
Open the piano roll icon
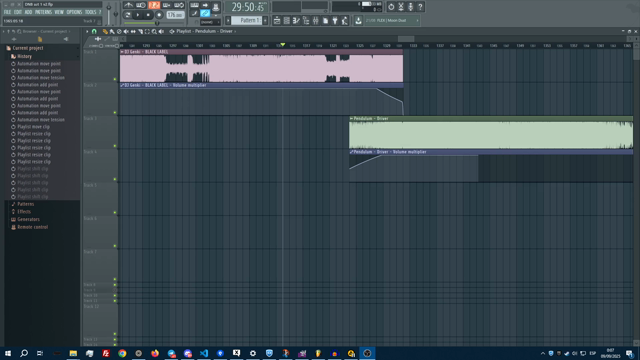pyautogui.click(x=296, y=20)
